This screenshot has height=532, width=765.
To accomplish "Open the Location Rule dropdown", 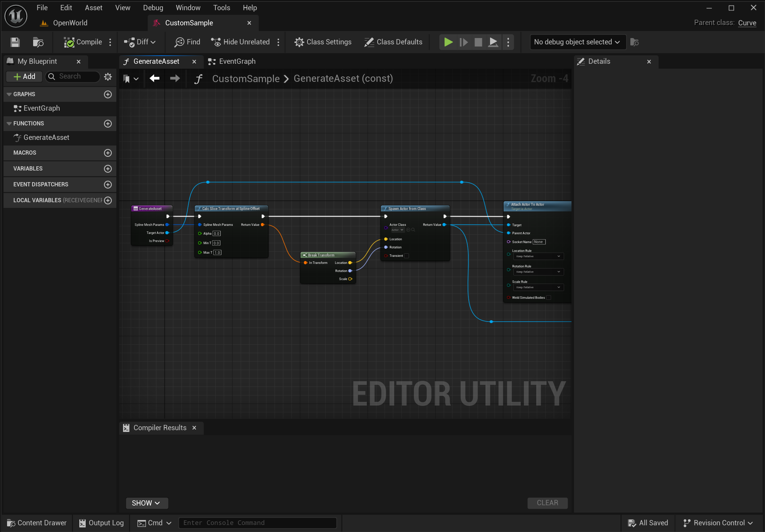I will pyautogui.click(x=538, y=256).
